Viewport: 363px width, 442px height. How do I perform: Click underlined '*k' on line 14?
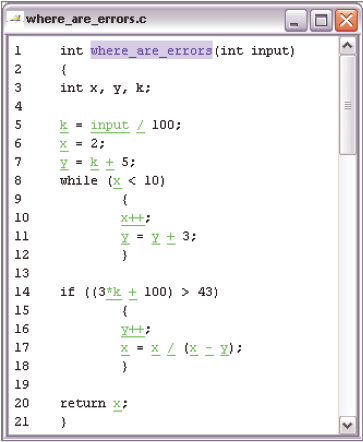click(x=114, y=293)
